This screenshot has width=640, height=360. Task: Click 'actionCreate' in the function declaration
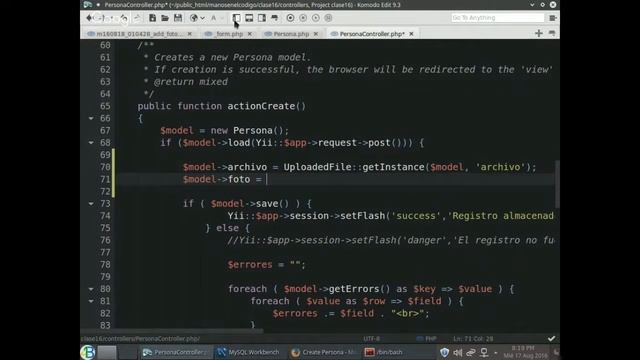pos(261,106)
